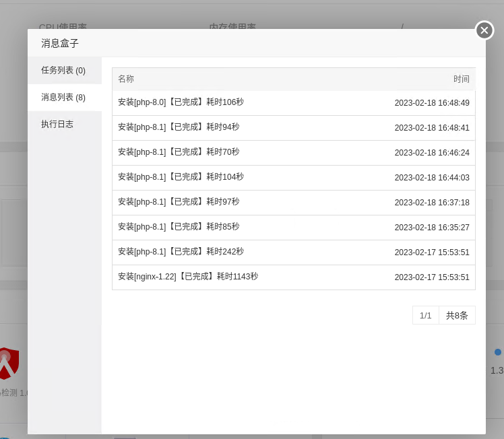Open the 执行日志 tab
The height and width of the screenshot is (439, 504).
65,125
